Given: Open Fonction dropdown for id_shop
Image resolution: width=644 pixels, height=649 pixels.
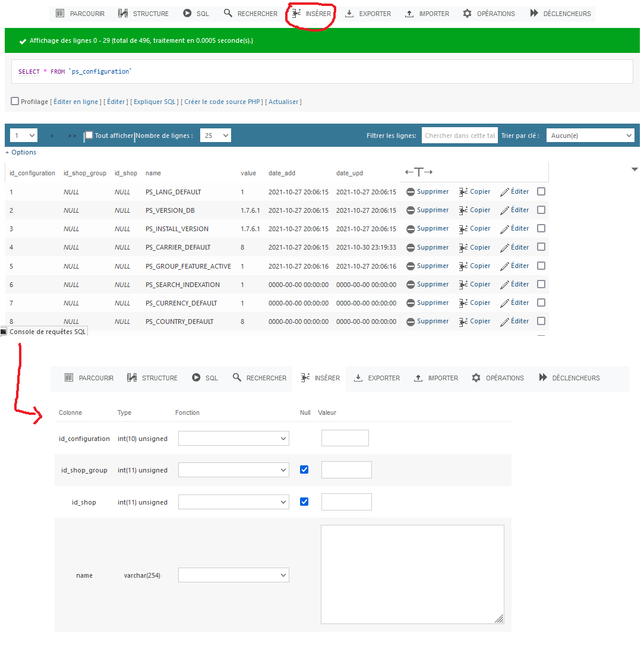Looking at the screenshot, I should coord(233,502).
